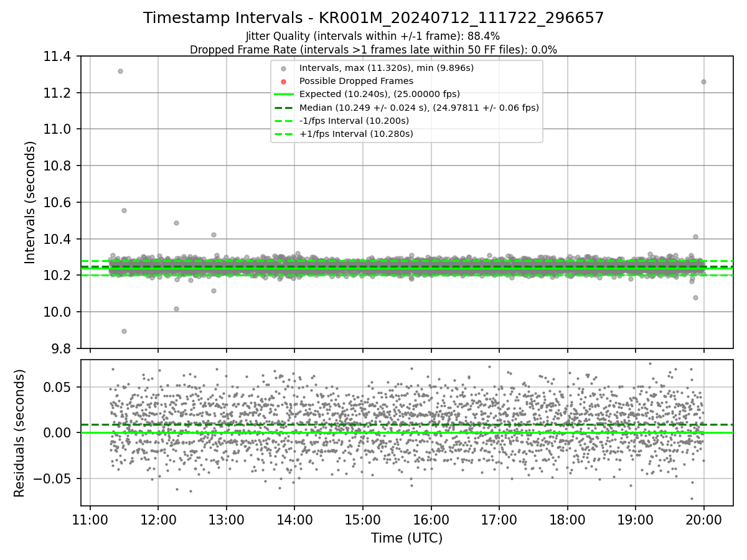
Task: Click the outlier point near 10.55 seconds
Action: pyautogui.click(x=124, y=210)
